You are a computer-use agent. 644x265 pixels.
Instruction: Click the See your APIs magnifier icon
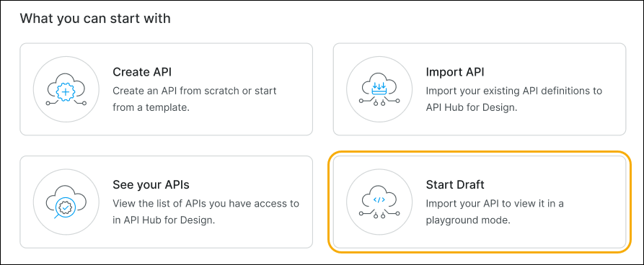pyautogui.click(x=66, y=202)
